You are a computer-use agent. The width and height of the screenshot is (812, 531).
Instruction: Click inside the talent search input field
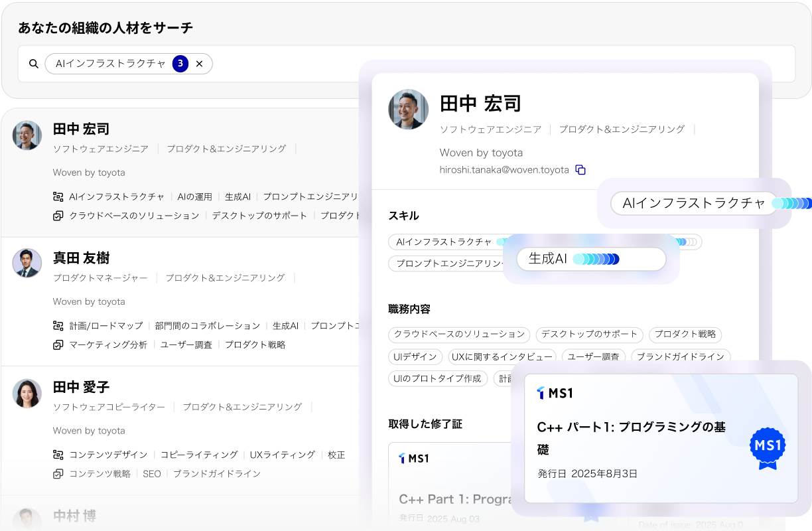click(406, 64)
